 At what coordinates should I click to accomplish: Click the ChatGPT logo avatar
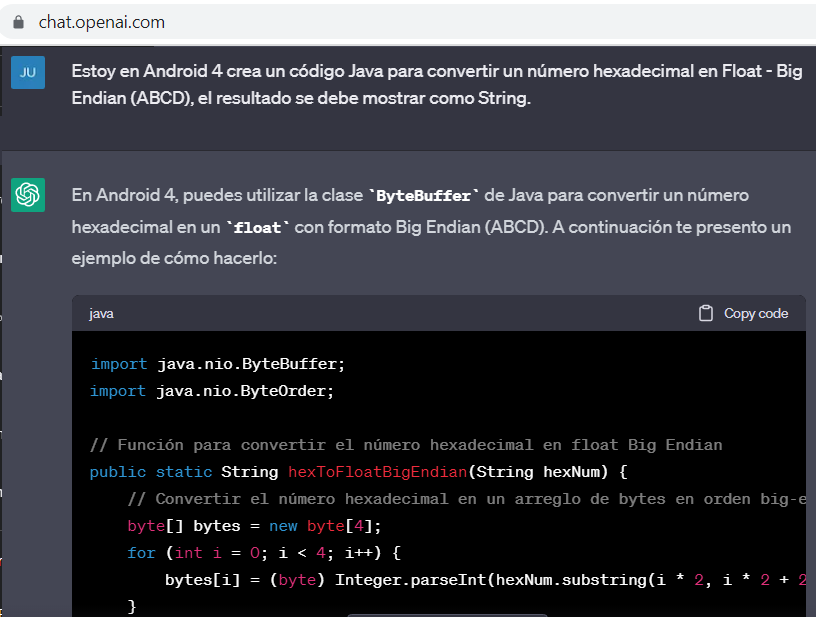pyautogui.click(x=28, y=195)
